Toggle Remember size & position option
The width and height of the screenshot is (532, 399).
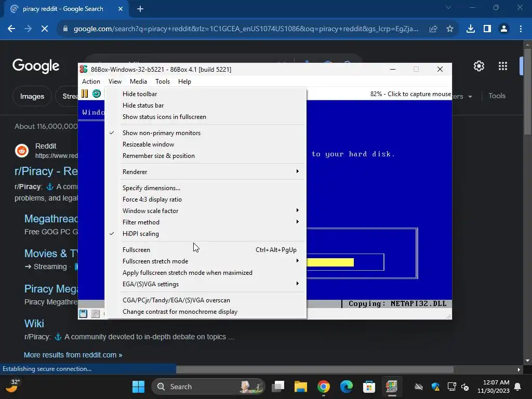coord(206,156)
